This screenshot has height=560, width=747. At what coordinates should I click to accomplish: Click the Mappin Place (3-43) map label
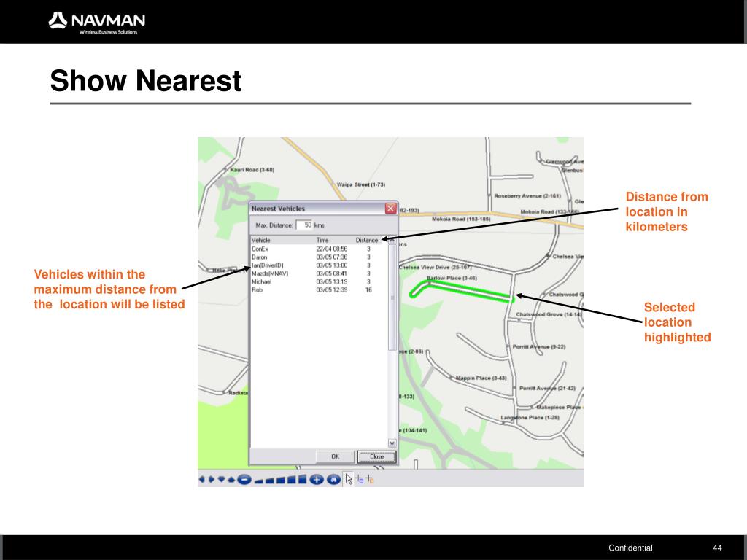click(x=481, y=378)
